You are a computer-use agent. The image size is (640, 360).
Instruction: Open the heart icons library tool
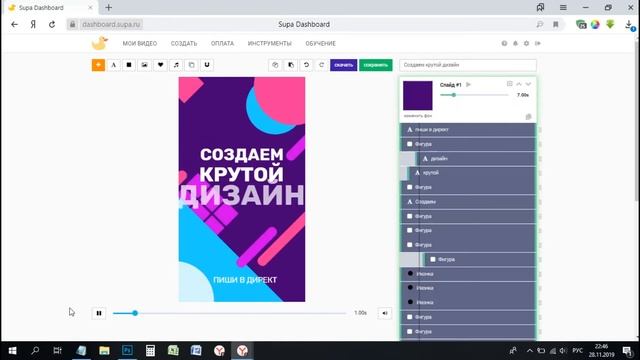(x=160, y=65)
